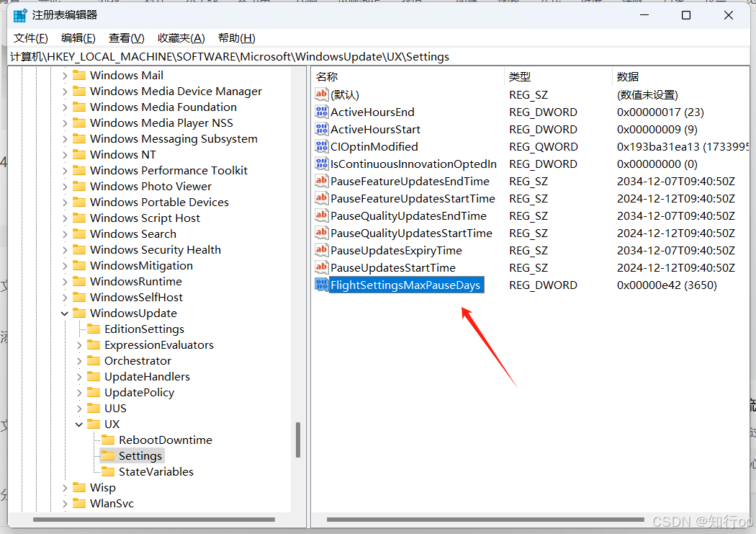Select the Windows Messaging Subsystem key
The height and width of the screenshot is (534, 756).
pos(174,139)
